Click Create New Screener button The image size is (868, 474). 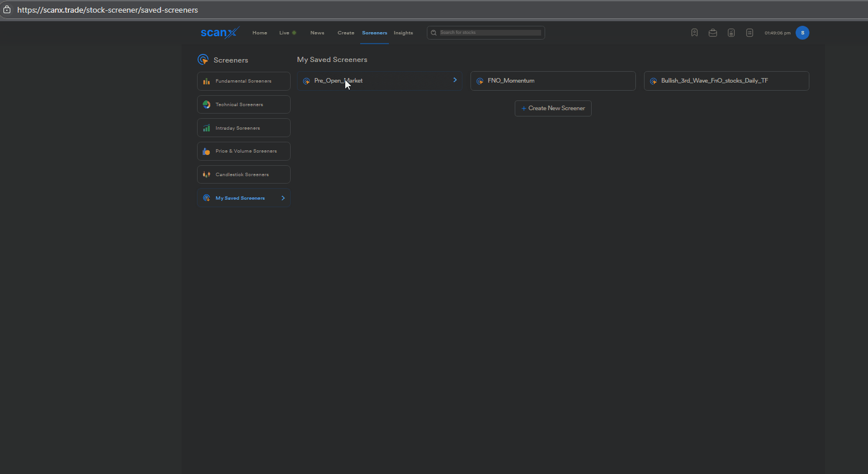(553, 108)
